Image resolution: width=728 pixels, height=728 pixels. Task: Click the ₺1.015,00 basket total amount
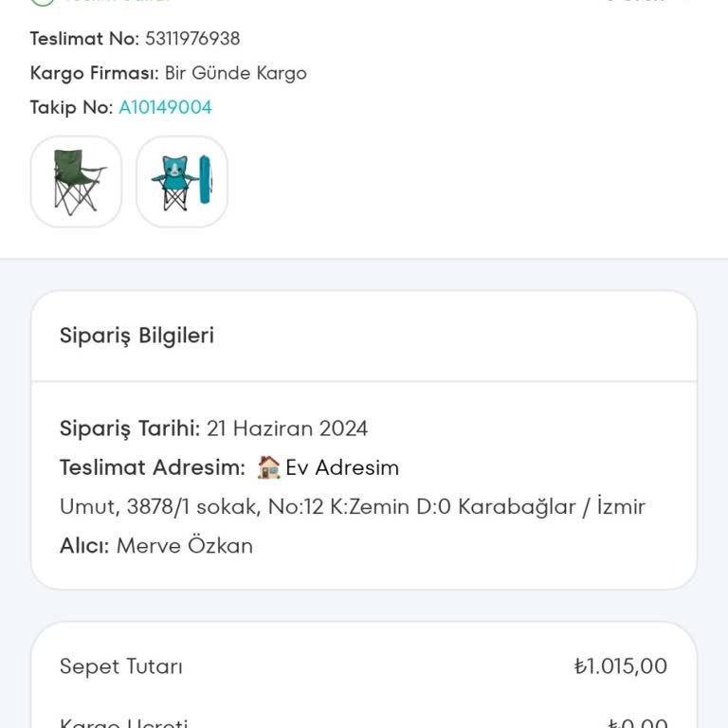tap(620, 666)
